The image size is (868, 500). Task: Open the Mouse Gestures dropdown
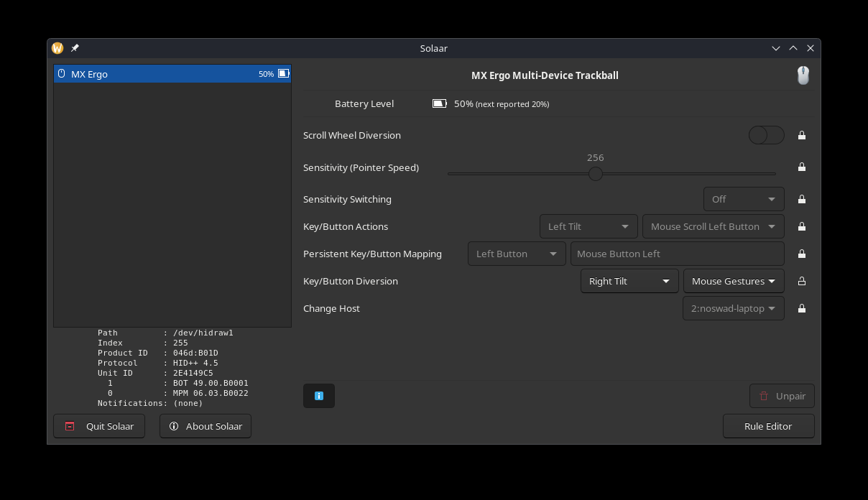(x=734, y=281)
